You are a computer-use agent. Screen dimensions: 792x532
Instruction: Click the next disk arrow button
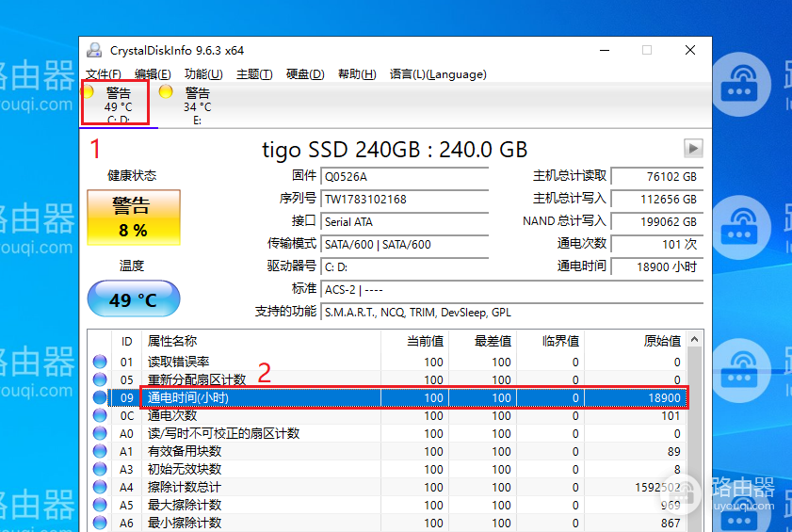point(693,149)
